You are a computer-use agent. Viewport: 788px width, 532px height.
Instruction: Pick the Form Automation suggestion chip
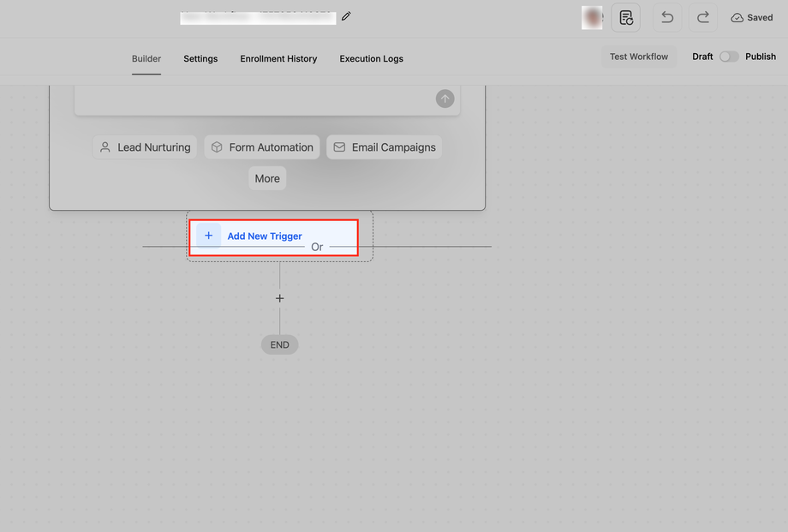click(x=262, y=147)
